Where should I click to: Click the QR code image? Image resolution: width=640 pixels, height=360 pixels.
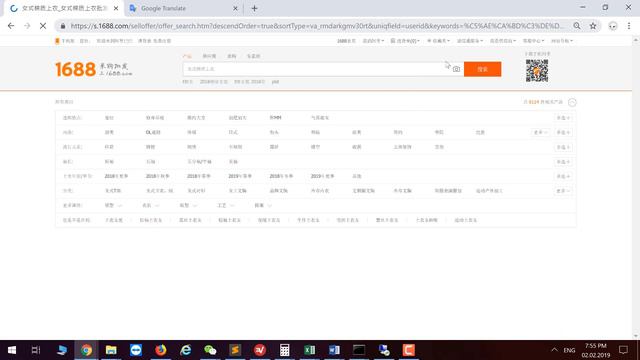pos(537,71)
